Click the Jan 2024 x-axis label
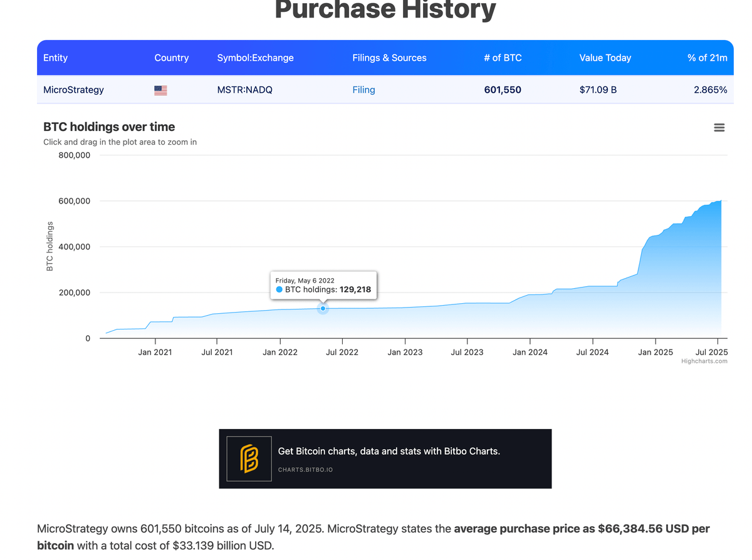The height and width of the screenshot is (560, 752). coord(530,352)
